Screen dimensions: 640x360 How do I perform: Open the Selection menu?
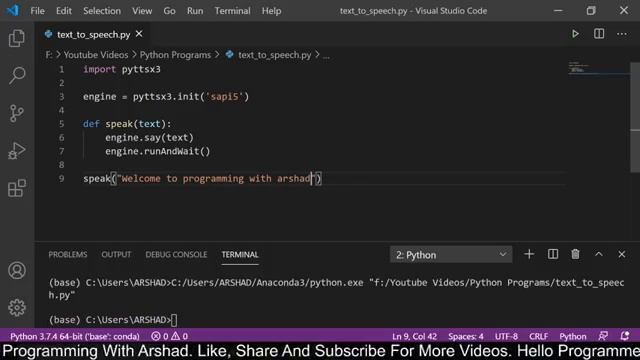tap(102, 11)
